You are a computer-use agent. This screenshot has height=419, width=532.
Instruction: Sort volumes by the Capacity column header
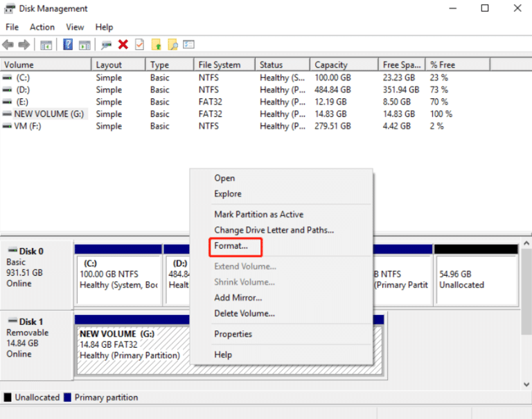click(x=330, y=64)
